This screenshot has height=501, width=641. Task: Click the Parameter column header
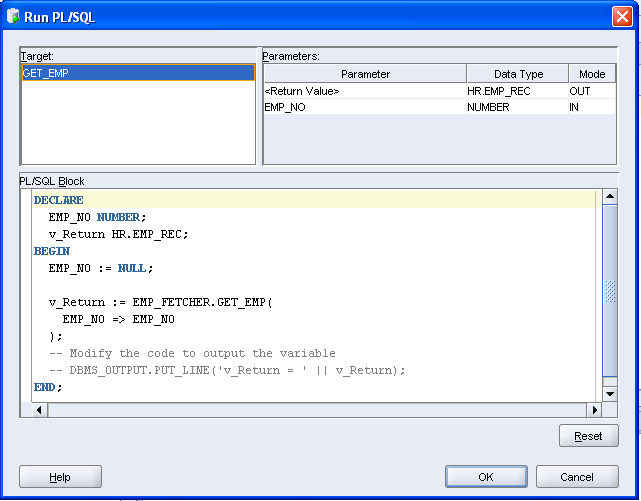pos(365,74)
